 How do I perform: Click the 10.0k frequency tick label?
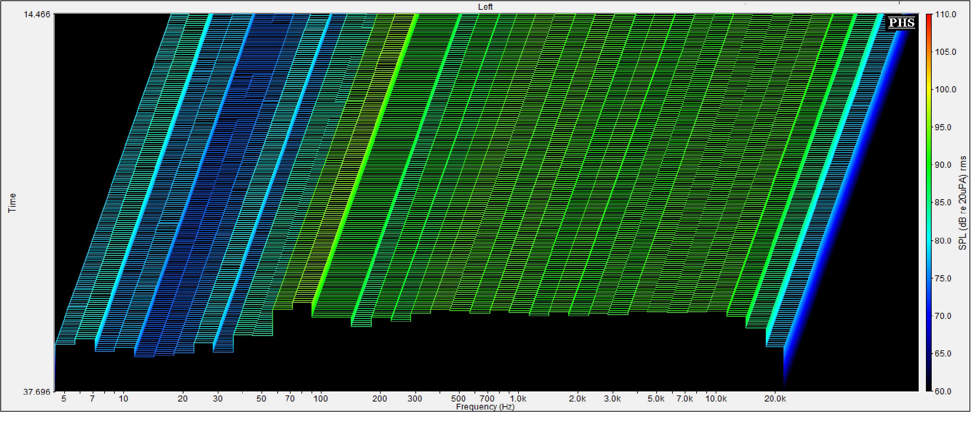(716, 399)
